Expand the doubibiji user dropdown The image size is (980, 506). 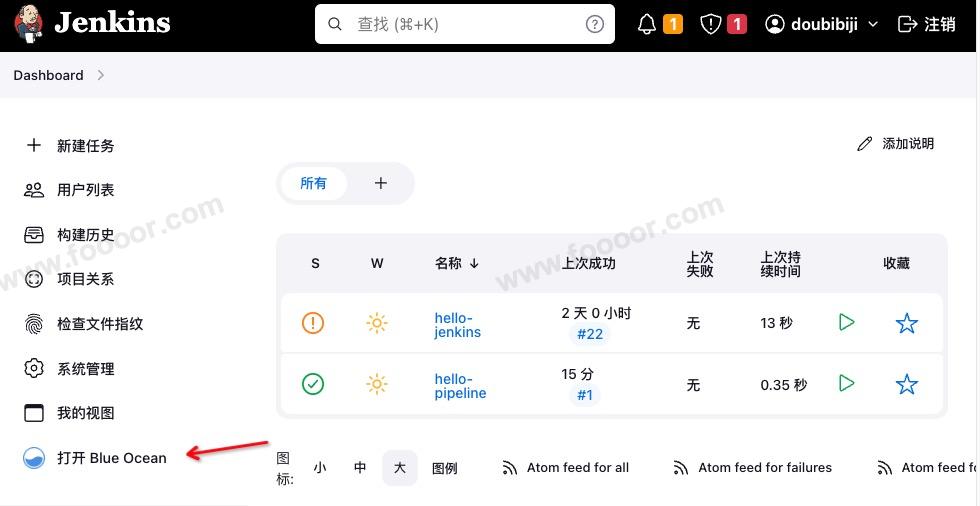821,24
